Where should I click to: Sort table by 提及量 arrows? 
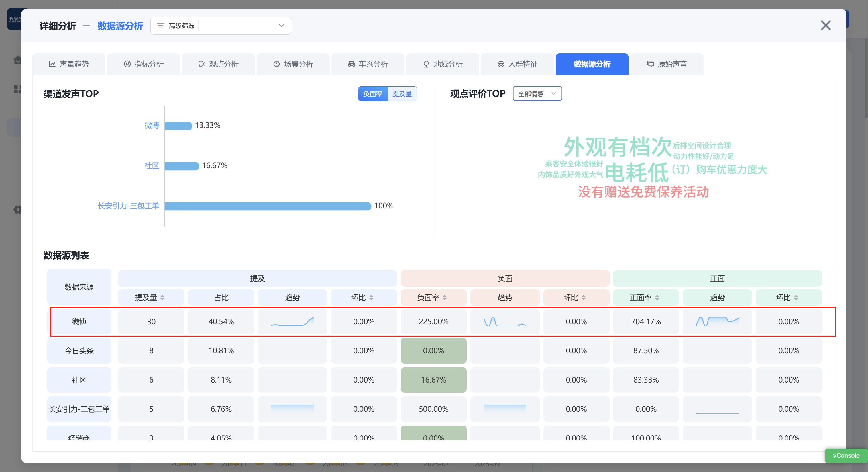tap(162, 297)
